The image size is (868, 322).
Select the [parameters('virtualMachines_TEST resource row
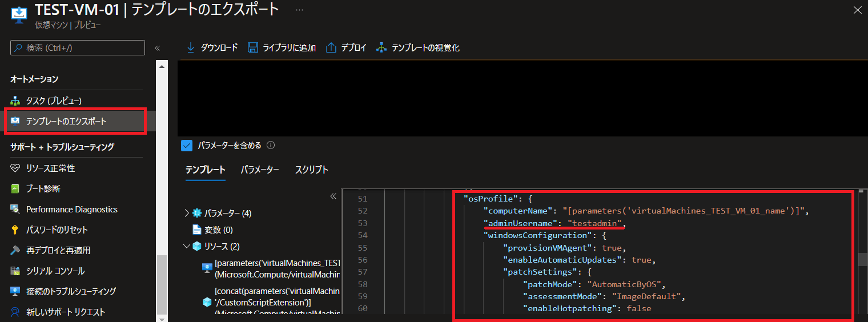[271, 268]
